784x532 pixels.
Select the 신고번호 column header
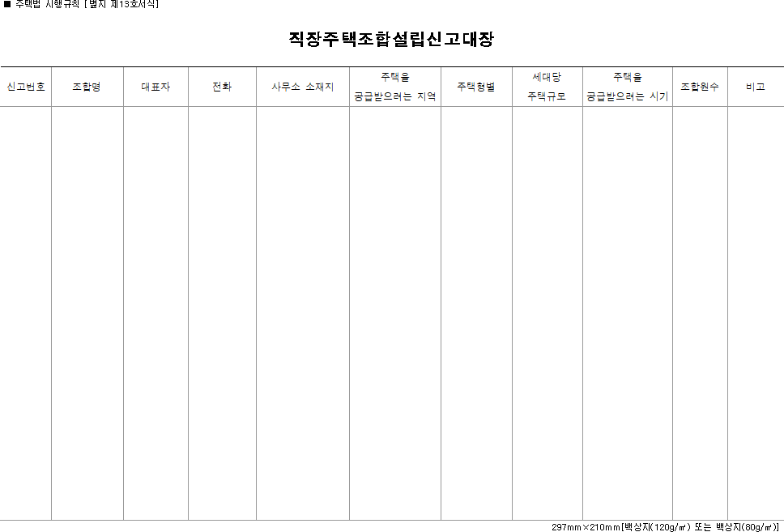[x=24, y=85]
